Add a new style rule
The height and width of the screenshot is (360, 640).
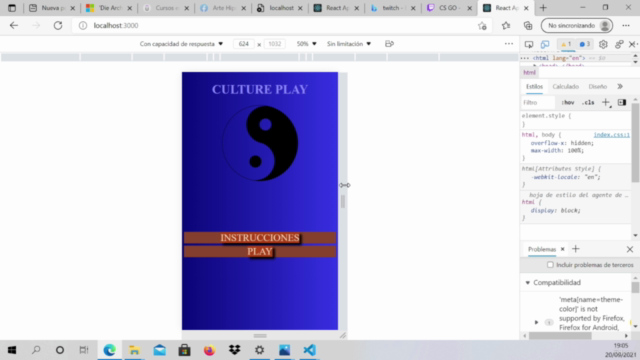[x=606, y=102]
